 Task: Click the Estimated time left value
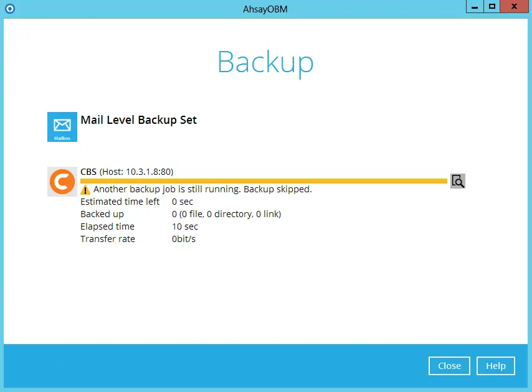point(182,202)
